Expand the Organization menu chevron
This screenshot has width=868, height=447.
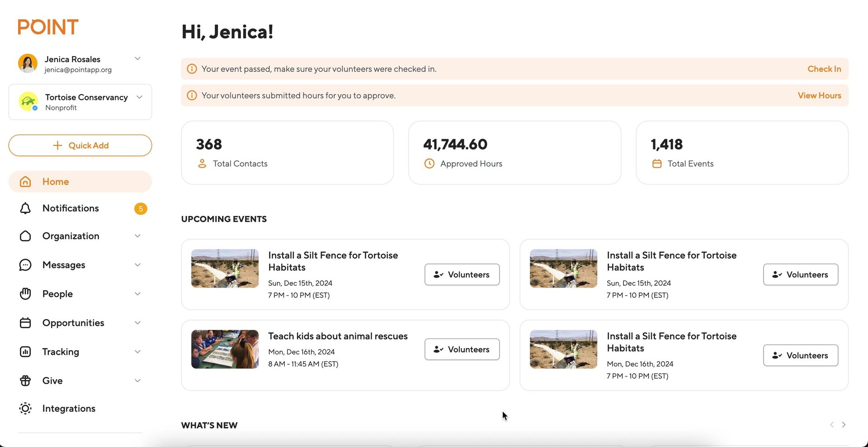(137, 236)
